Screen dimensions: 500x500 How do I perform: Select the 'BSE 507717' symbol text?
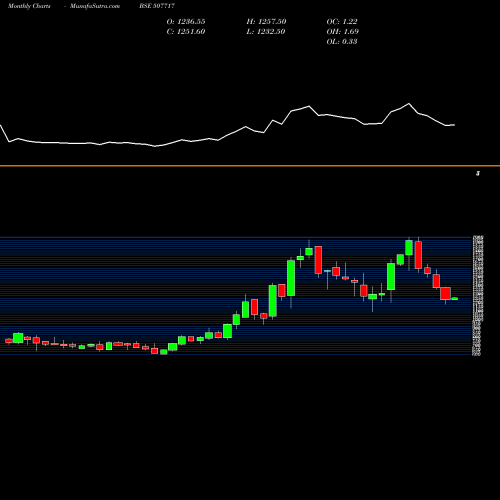tap(157, 6)
